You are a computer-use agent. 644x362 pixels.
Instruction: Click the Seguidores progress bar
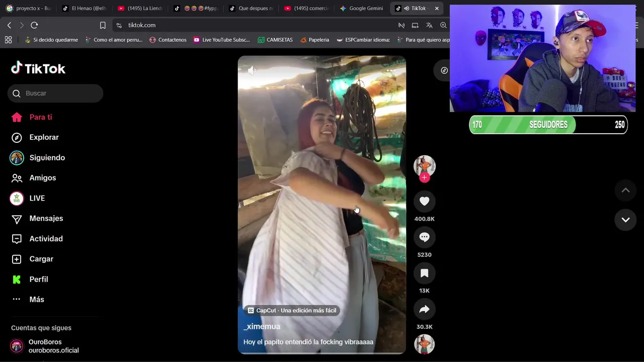pos(548,125)
